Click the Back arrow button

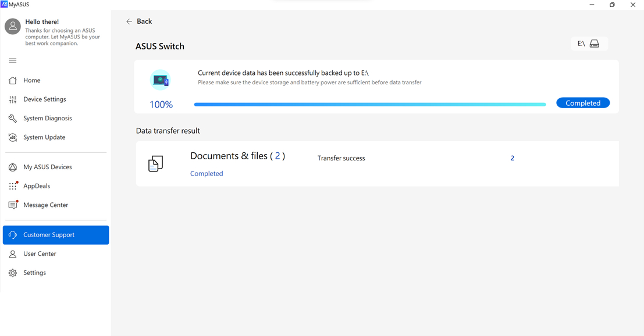pyautogui.click(x=139, y=22)
